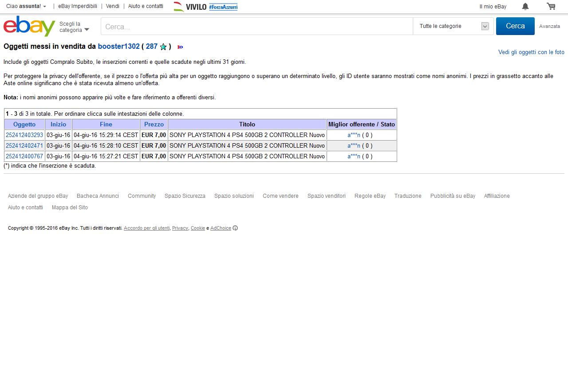Open the Vendi menu link
Image resolution: width=568 pixels, height=392 pixels.
tap(113, 7)
